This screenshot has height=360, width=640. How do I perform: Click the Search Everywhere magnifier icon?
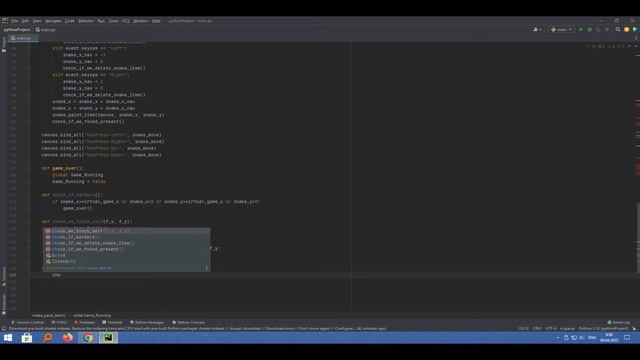[618, 29]
